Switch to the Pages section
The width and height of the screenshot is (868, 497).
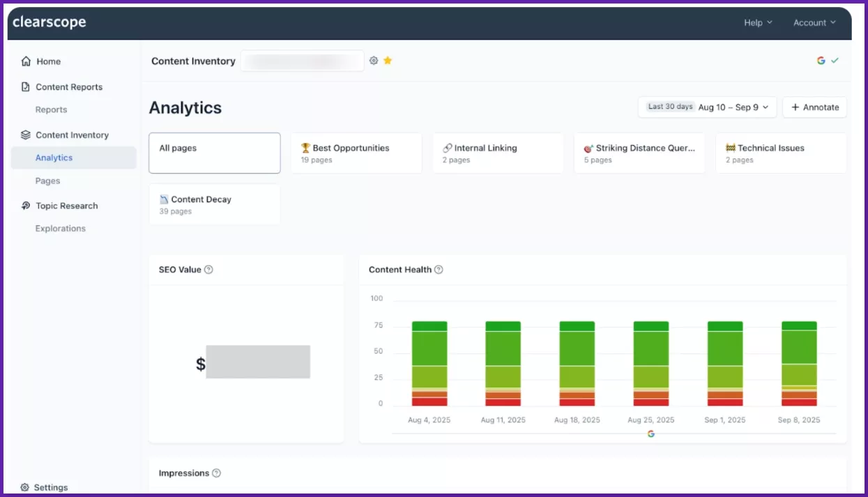click(47, 181)
